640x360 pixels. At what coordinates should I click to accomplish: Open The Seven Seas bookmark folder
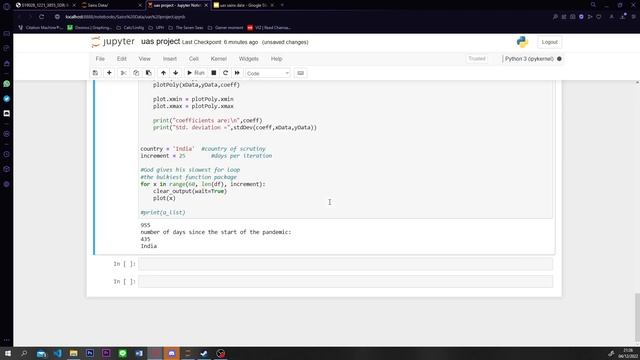coord(186,28)
